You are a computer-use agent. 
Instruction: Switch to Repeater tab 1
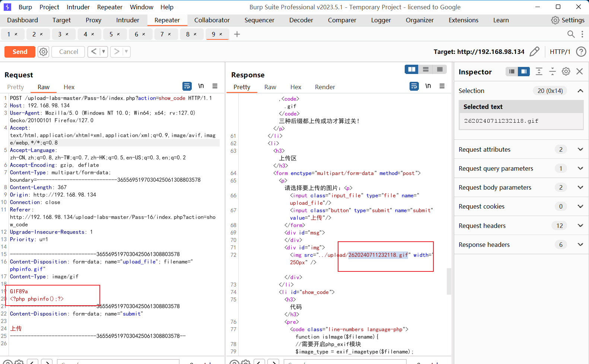point(9,34)
